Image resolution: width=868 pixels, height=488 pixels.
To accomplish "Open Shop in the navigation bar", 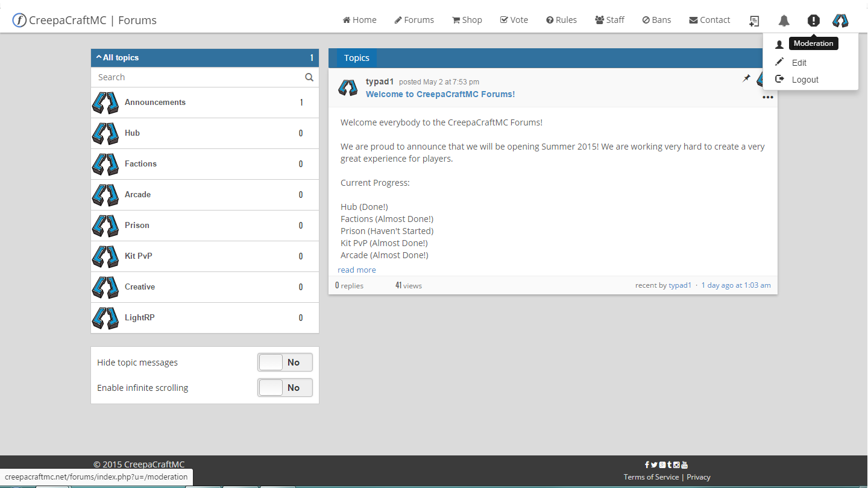I will tap(467, 20).
